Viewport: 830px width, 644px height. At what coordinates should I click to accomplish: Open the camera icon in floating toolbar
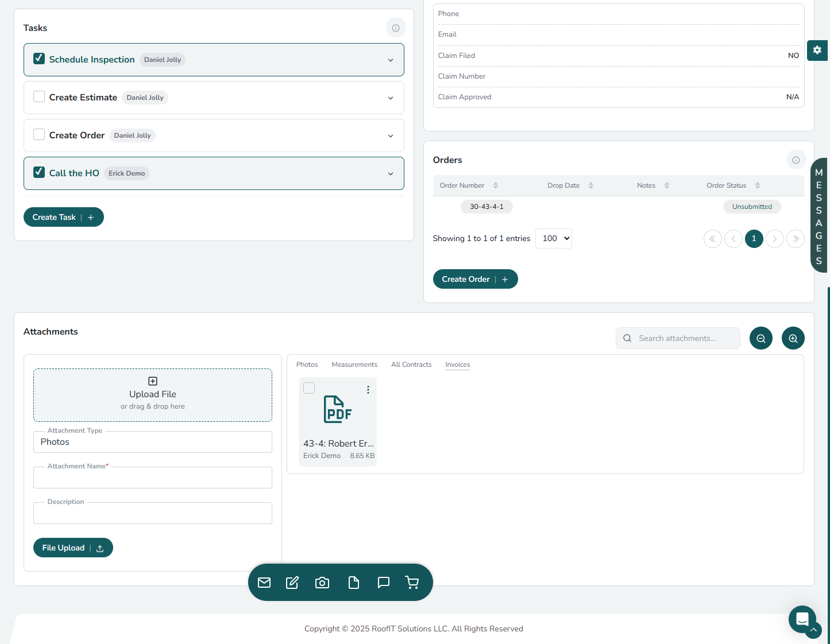[x=322, y=583]
